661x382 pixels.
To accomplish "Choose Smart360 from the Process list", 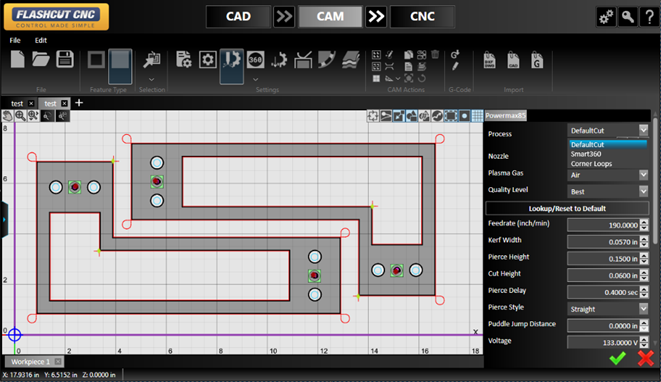I will point(586,154).
